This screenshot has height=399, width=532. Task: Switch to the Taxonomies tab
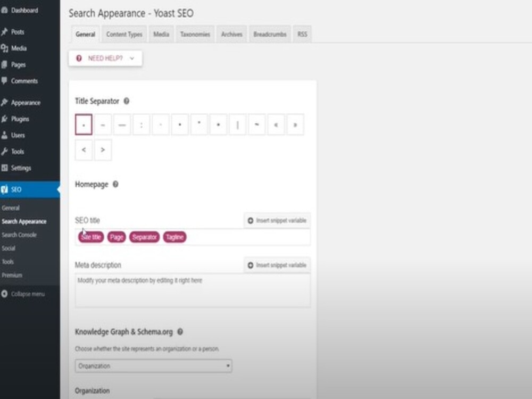coord(195,34)
